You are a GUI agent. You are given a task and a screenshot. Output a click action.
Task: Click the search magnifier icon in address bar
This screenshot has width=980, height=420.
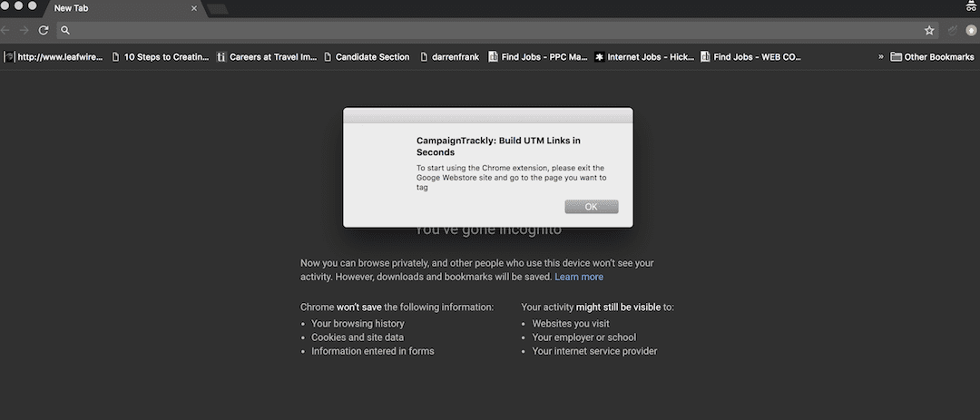[x=65, y=30]
